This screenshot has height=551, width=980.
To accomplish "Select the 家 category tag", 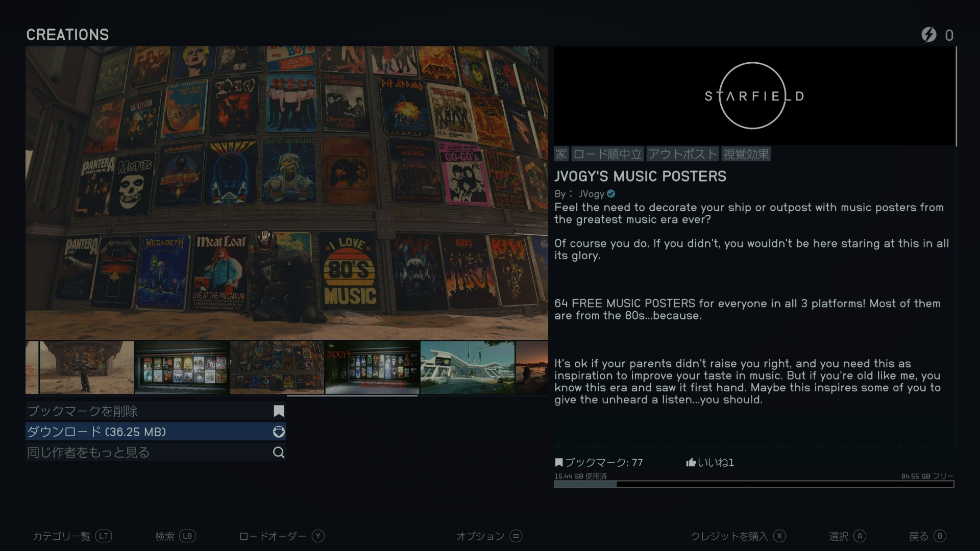I will [561, 154].
